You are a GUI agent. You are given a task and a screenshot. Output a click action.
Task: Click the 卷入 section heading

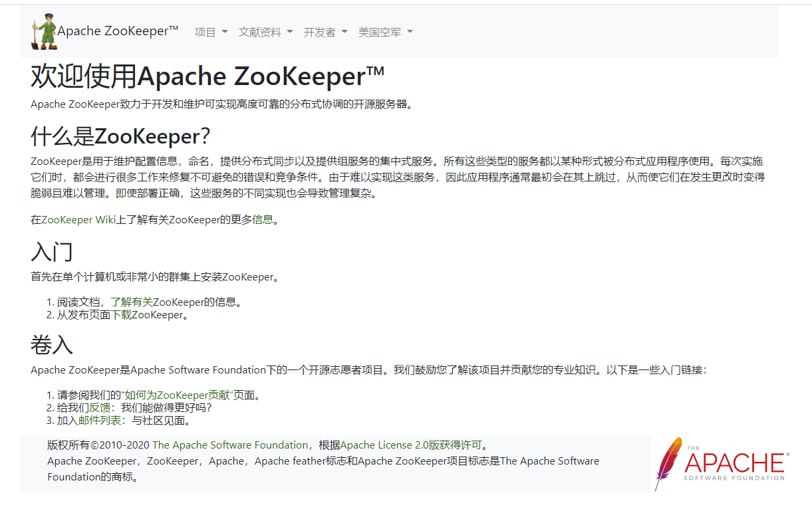52,345
